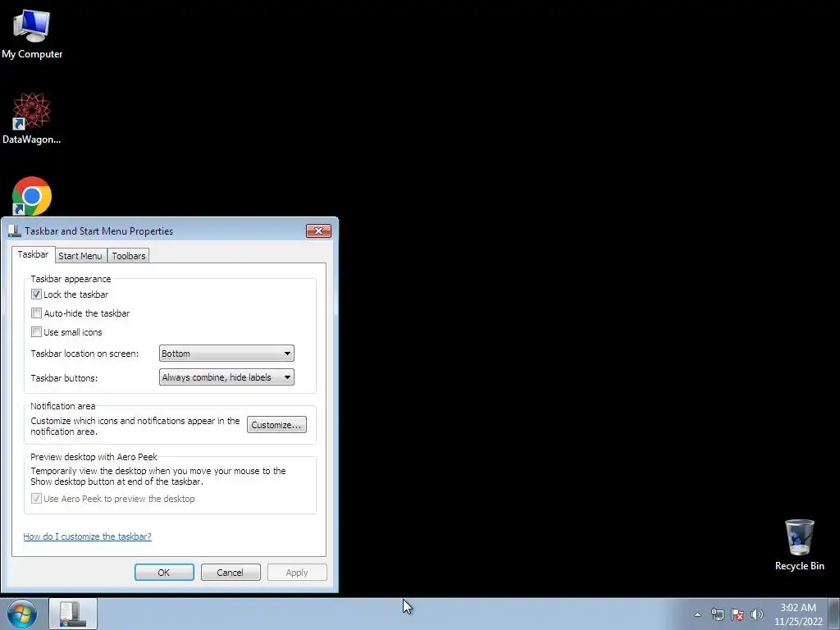
Task: Close the Taskbar and Start Menu Properties dialog
Action: coord(319,231)
